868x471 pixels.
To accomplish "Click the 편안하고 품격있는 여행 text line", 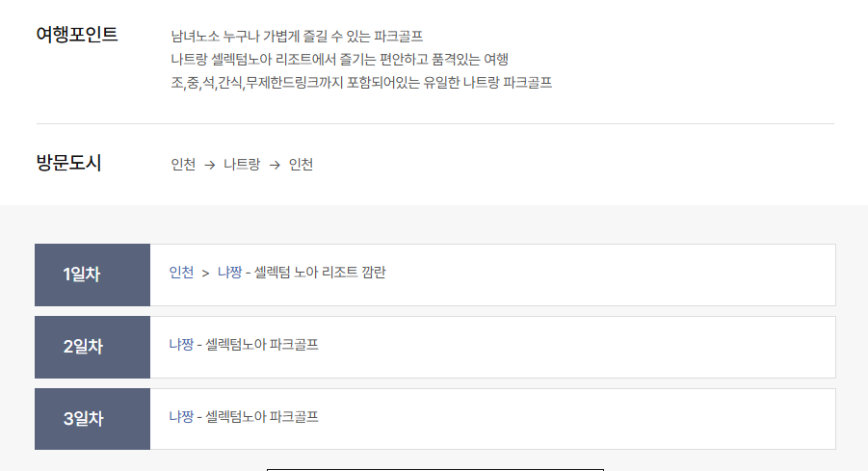I will click(x=339, y=60).
